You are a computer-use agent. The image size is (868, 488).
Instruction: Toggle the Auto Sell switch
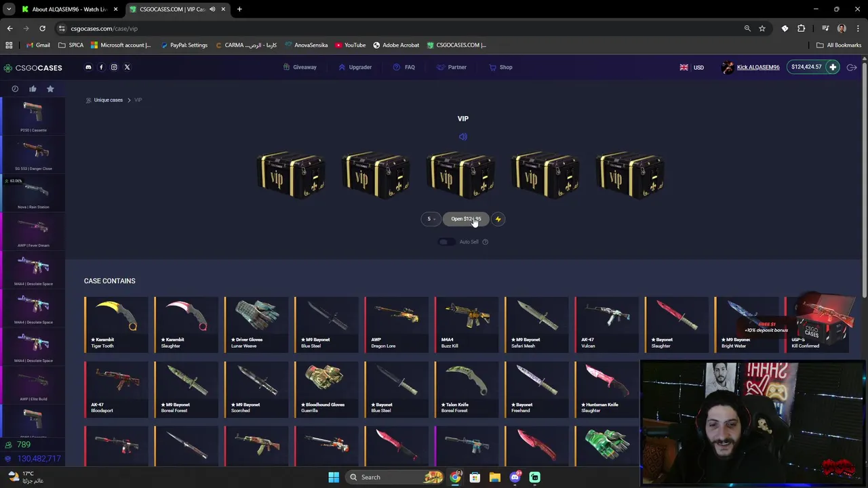click(x=446, y=242)
